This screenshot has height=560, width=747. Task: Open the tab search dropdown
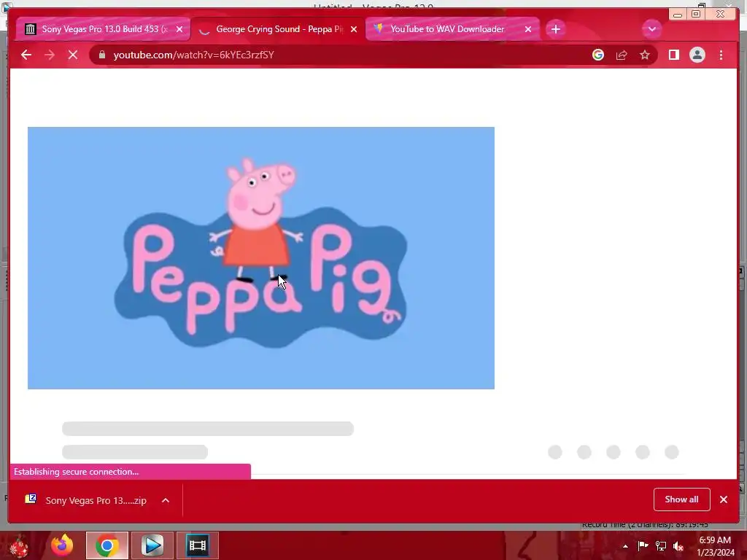pyautogui.click(x=651, y=29)
